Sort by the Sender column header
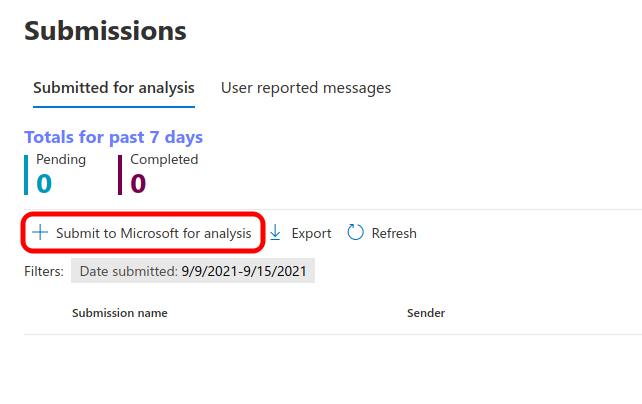642x404 pixels. (x=425, y=313)
